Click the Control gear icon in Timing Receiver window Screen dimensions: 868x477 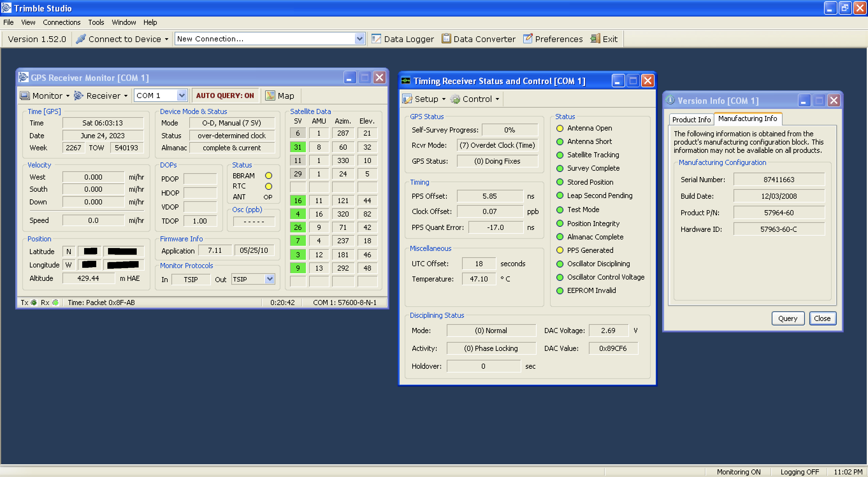[455, 99]
